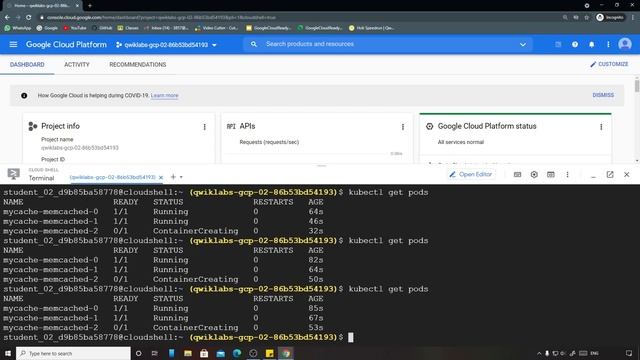The height and width of the screenshot is (360, 640).
Task: Click the Search products and resources field
Action: point(388,44)
